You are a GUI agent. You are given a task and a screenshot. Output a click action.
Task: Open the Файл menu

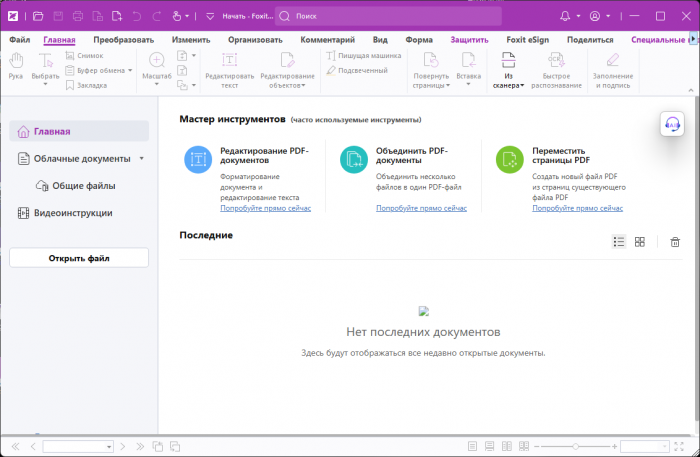19,40
